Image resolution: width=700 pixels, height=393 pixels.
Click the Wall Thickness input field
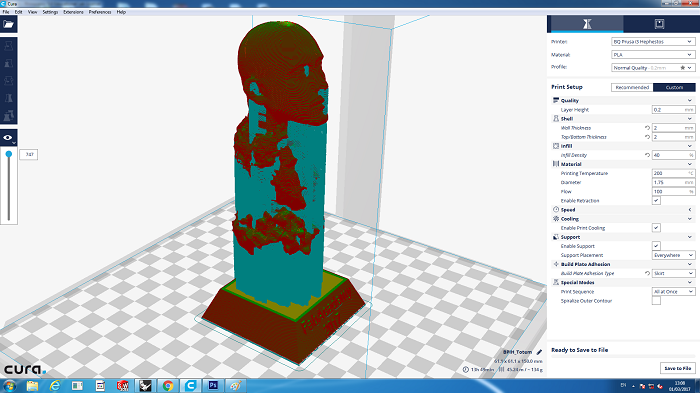[673, 128]
